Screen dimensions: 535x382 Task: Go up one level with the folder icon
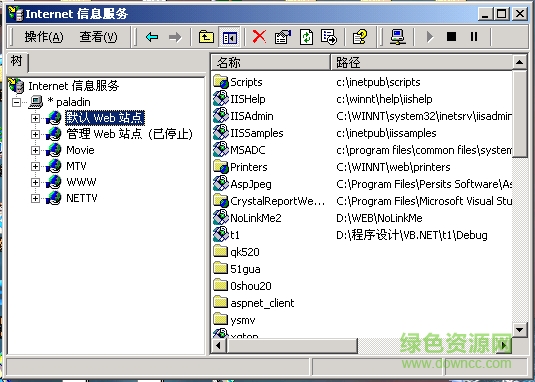[206, 37]
